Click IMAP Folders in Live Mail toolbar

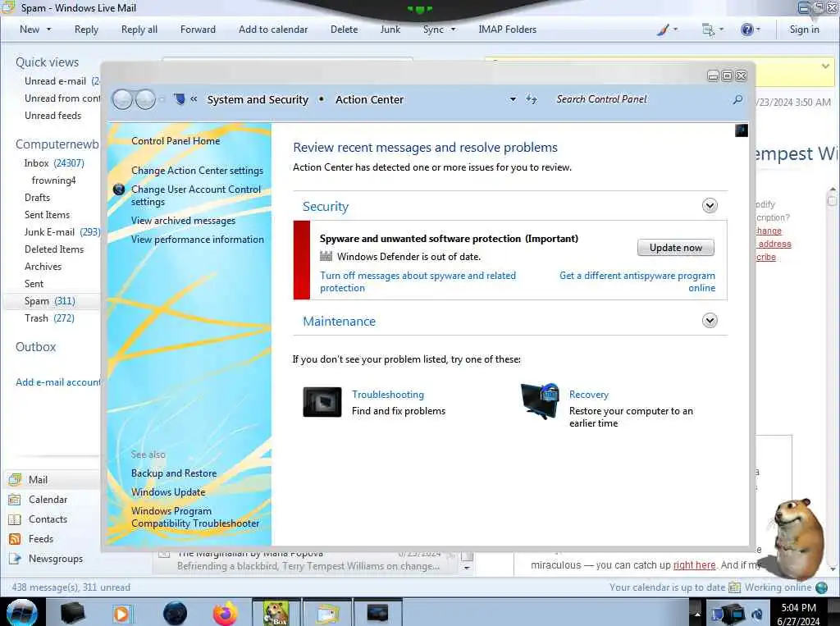(x=507, y=30)
